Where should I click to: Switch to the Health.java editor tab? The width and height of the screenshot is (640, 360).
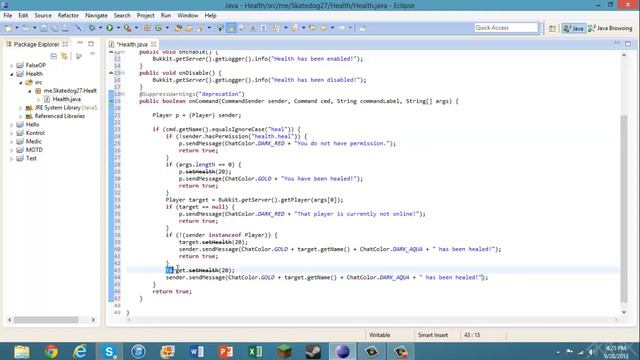pyautogui.click(x=132, y=44)
